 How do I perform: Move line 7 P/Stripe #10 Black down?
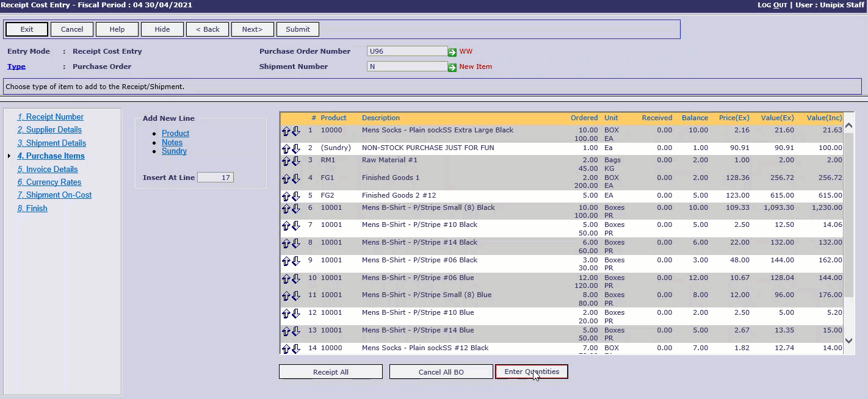pos(296,226)
